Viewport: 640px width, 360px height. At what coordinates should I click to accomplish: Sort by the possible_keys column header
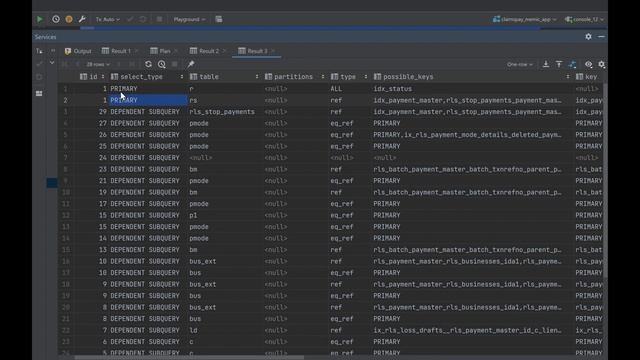click(472, 77)
